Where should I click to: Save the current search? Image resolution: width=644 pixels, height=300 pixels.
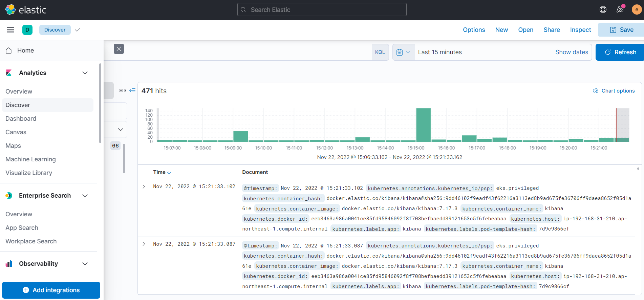[x=621, y=30]
